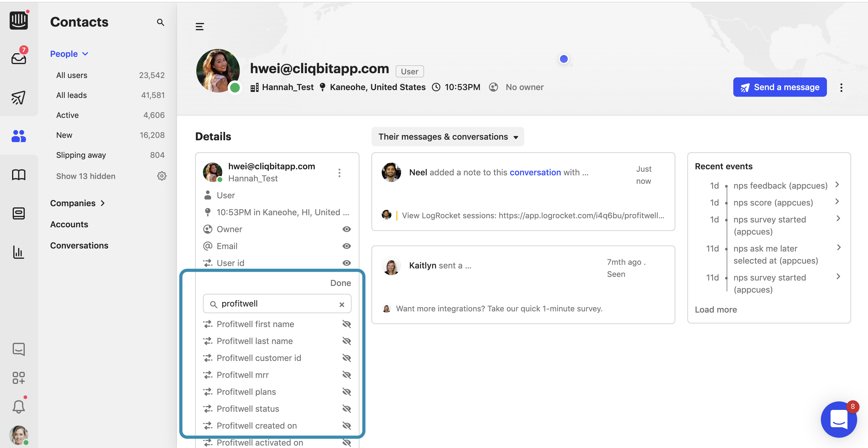Viewport: 868px width, 448px height.
Task: Open the conversation link in Neel's note
Action: [x=535, y=172]
